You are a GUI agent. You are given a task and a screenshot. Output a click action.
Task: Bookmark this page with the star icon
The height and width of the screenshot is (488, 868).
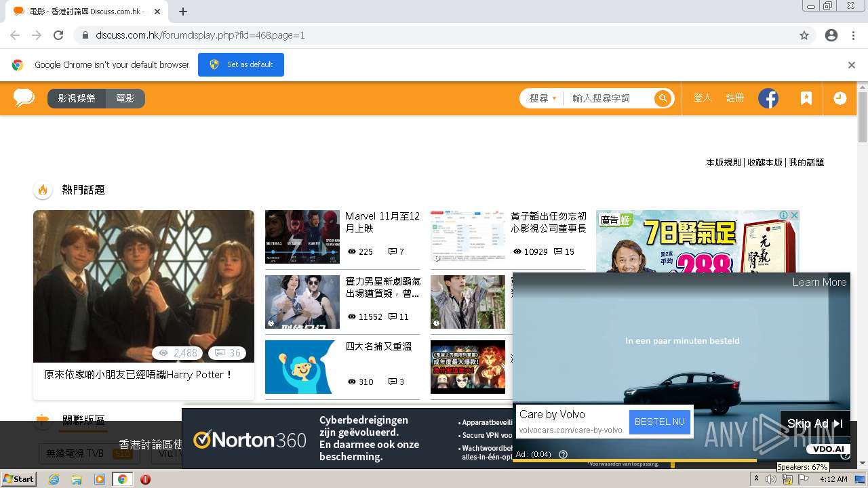coord(804,35)
